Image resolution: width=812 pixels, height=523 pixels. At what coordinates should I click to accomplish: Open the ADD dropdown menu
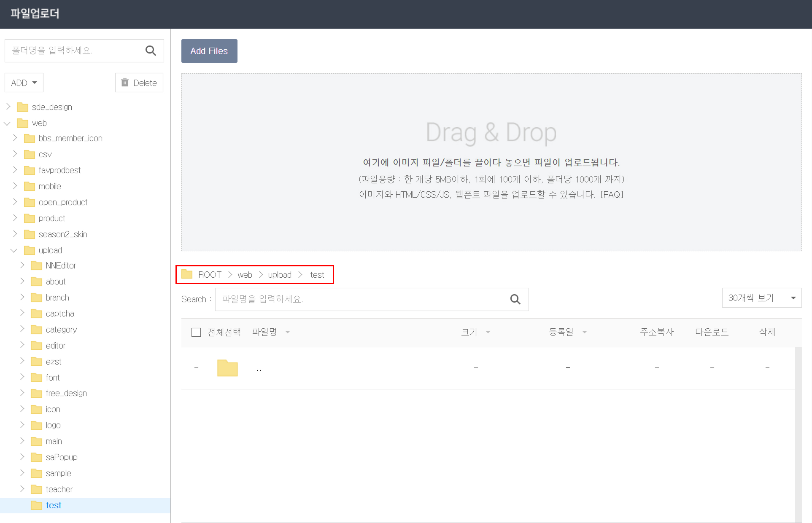(24, 83)
